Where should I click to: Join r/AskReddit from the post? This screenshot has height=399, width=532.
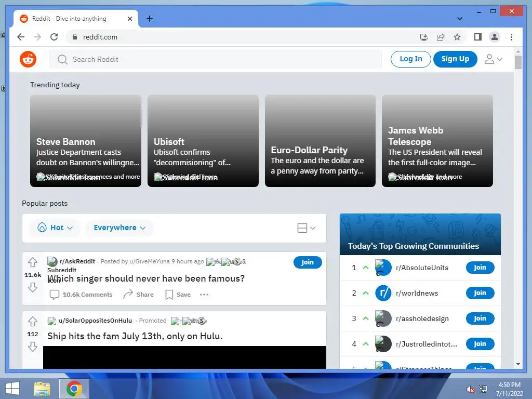tap(308, 262)
